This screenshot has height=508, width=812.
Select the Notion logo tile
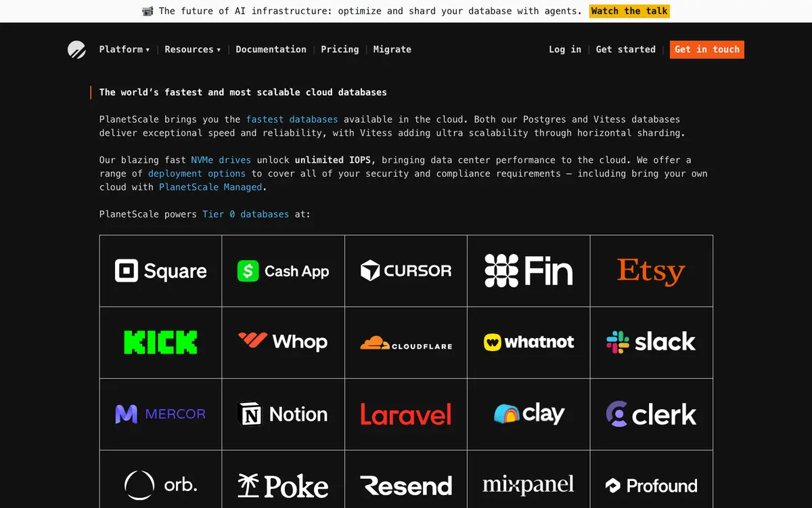(x=284, y=414)
